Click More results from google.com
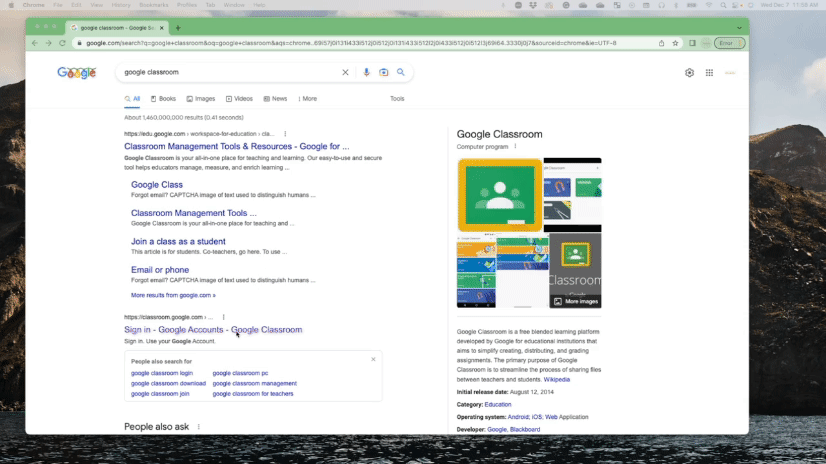The image size is (826, 464). [173, 295]
